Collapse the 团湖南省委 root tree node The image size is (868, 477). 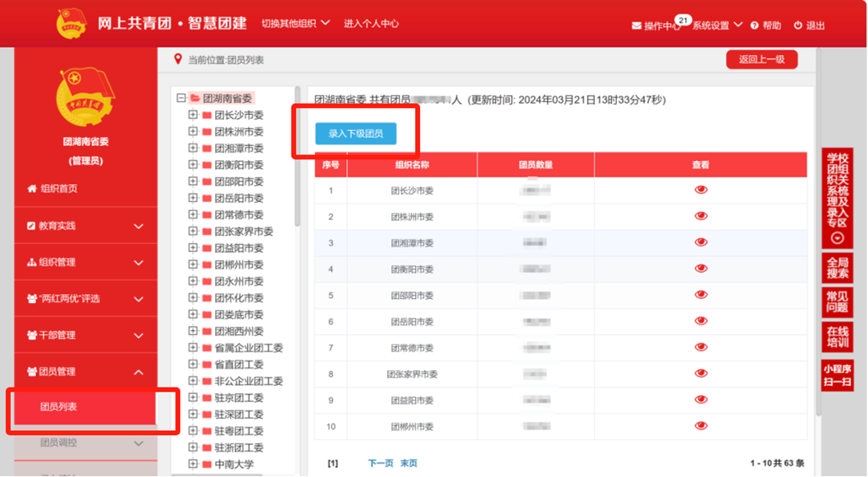coord(181,98)
